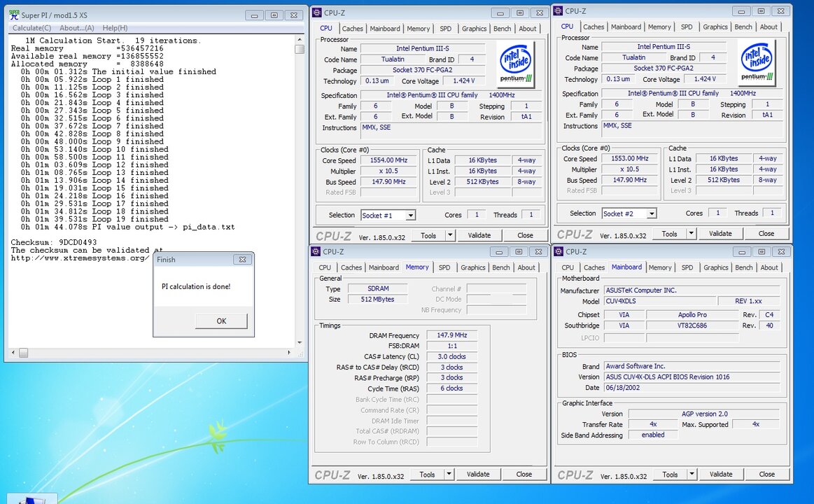The width and height of the screenshot is (814, 504).
Task: Open the Socket #2 selection dropdown
Action: click(652, 213)
